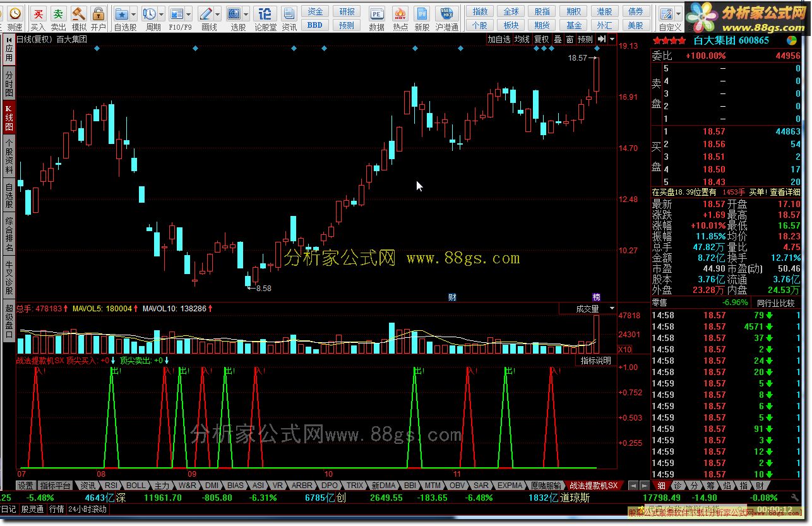812x526 pixels.
Task: Click the jump-to-latest arrow icon on chart header
Action: click(x=601, y=39)
